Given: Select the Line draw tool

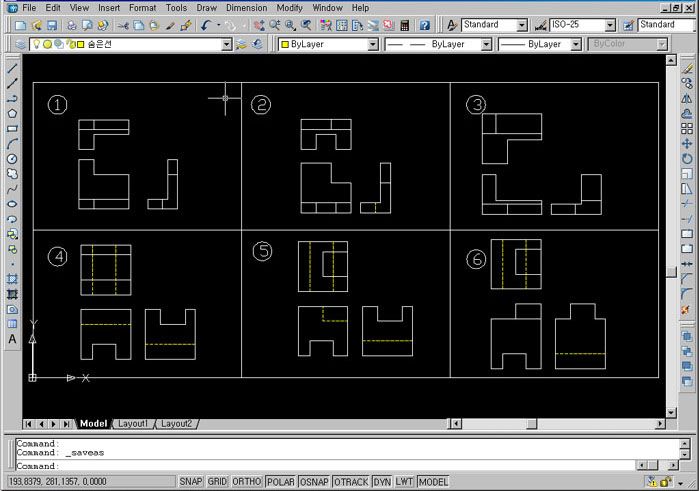Looking at the screenshot, I should (x=12, y=68).
